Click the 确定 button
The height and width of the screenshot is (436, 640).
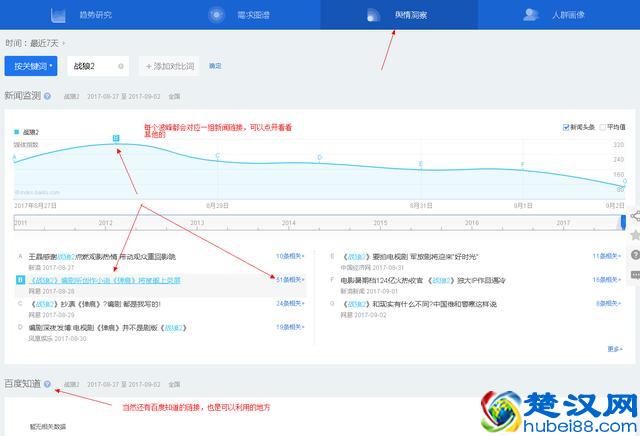click(215, 66)
